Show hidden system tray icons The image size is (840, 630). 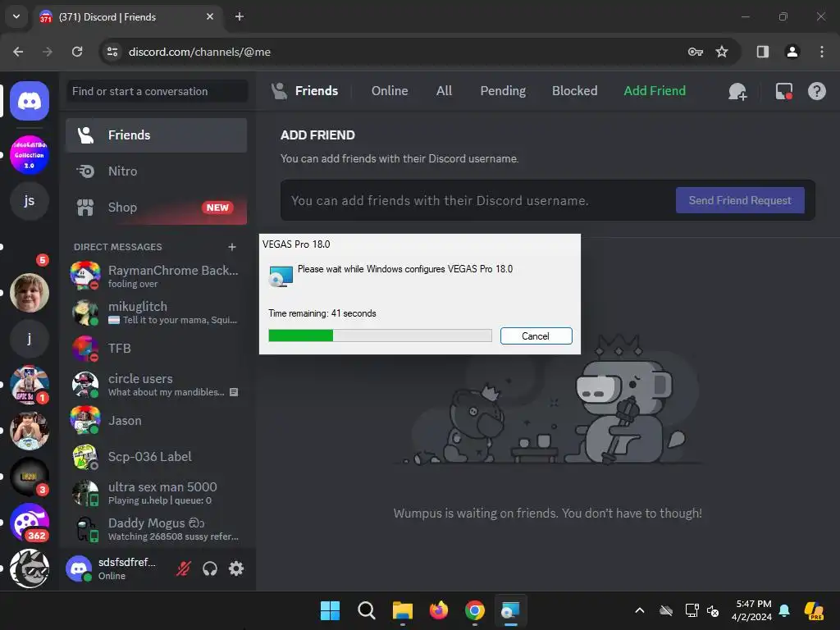640,610
